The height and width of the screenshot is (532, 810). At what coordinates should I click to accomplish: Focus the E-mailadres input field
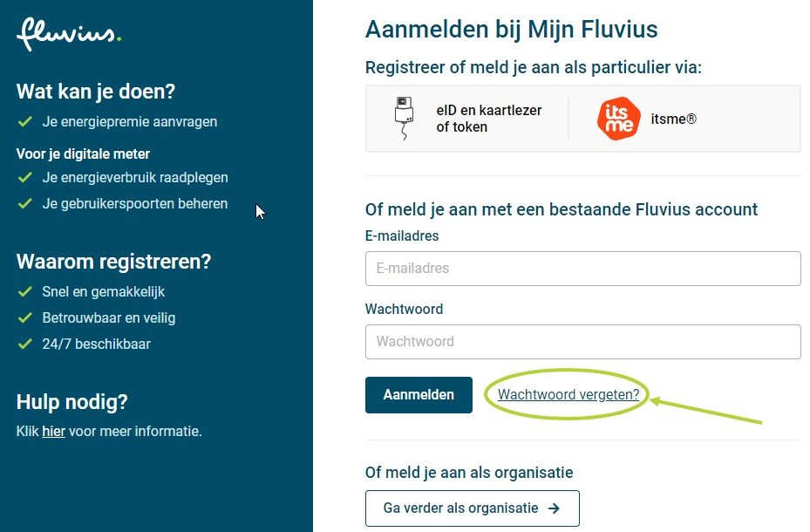(582, 269)
